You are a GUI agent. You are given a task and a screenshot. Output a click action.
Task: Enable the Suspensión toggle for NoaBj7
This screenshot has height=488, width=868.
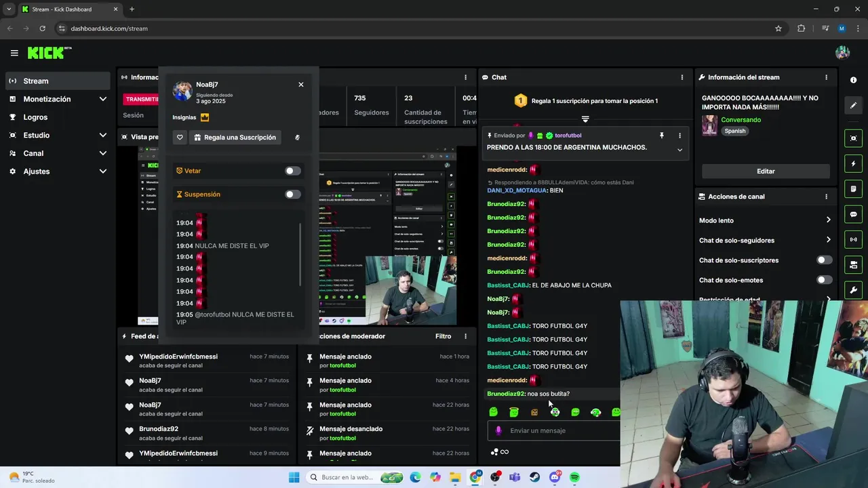[292, 195]
